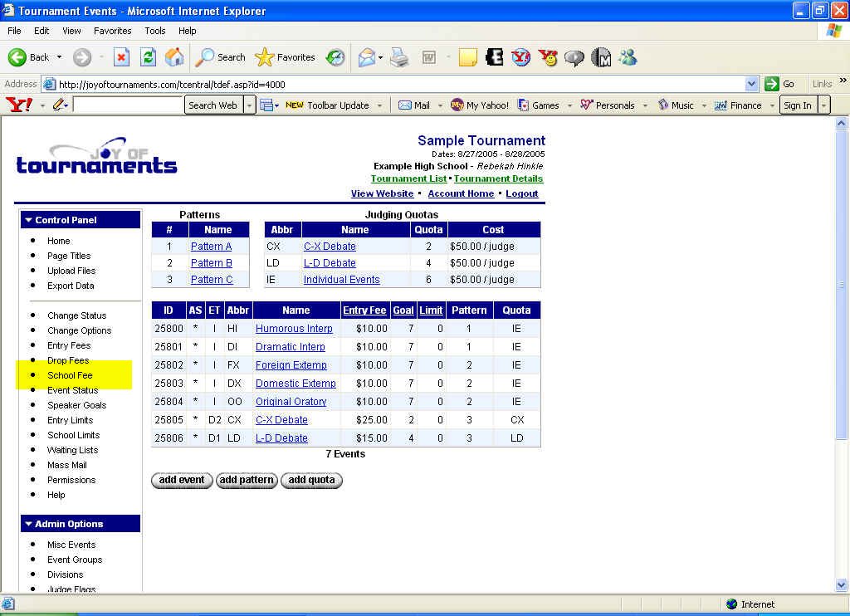
Task: Click School Fee in Control Panel
Action: click(70, 375)
